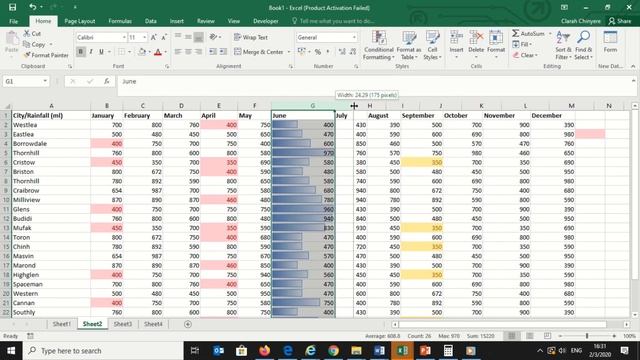Click the Share button
640x360 pixels.
pos(620,21)
